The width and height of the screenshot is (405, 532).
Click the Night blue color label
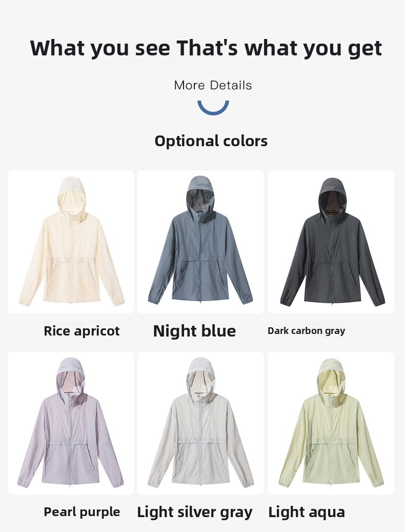(x=194, y=331)
